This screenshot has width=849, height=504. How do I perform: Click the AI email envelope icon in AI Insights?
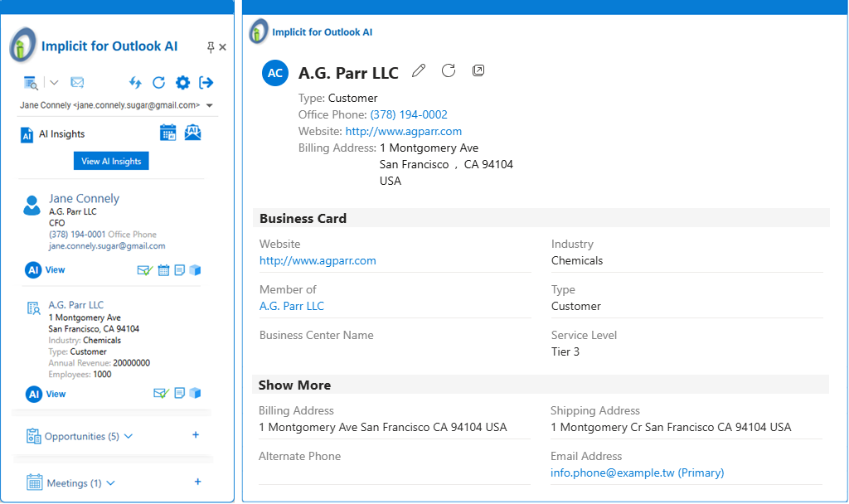click(192, 133)
